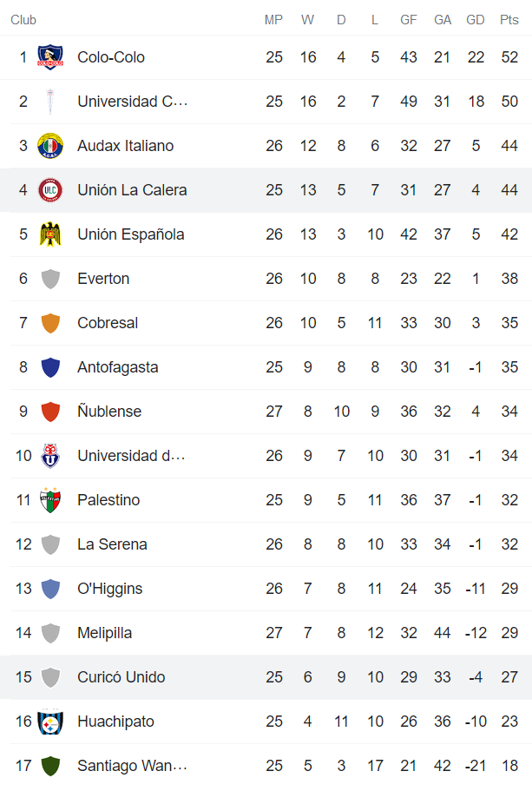Select the Audax Italiano badge
The image size is (532, 791).
pos(50,145)
